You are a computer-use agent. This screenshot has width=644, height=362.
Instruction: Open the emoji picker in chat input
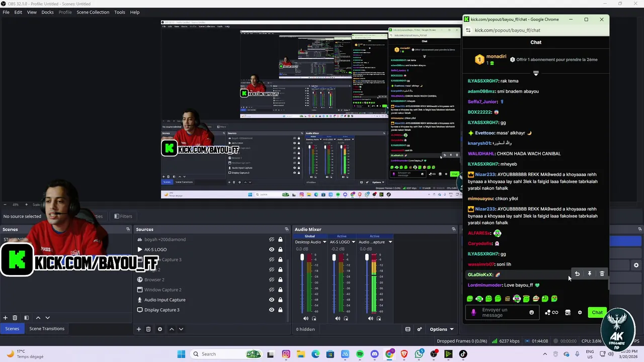[x=531, y=313]
